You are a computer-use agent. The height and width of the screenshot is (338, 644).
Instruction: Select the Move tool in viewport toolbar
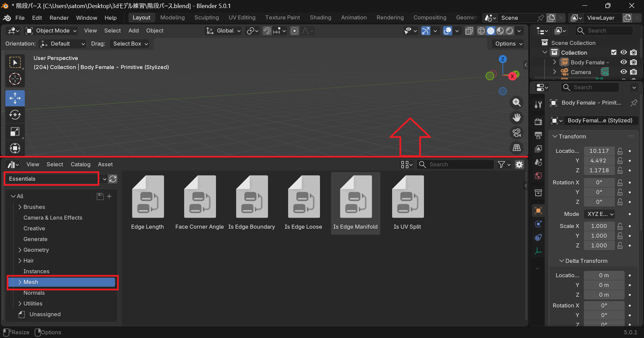15,98
